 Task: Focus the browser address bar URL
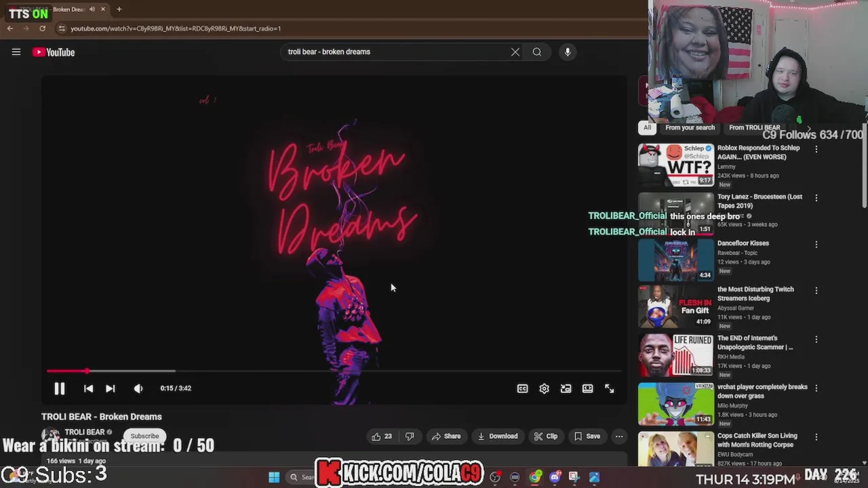click(176, 28)
